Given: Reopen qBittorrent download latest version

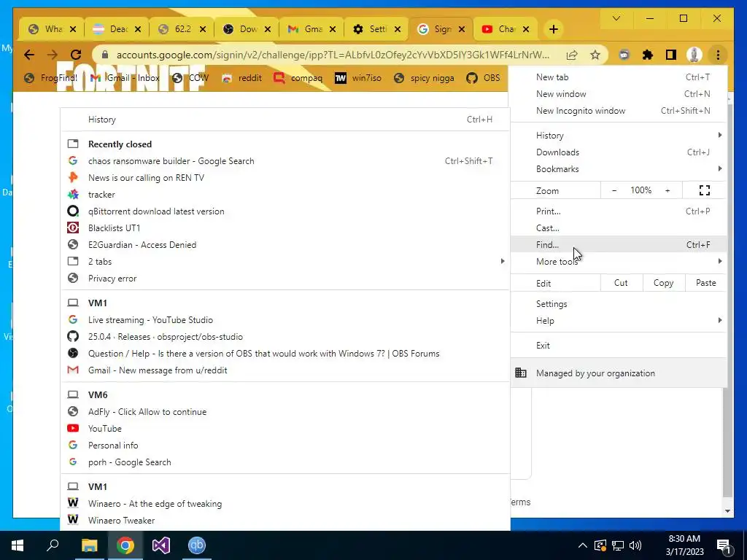Looking at the screenshot, I should (x=285, y=211).
